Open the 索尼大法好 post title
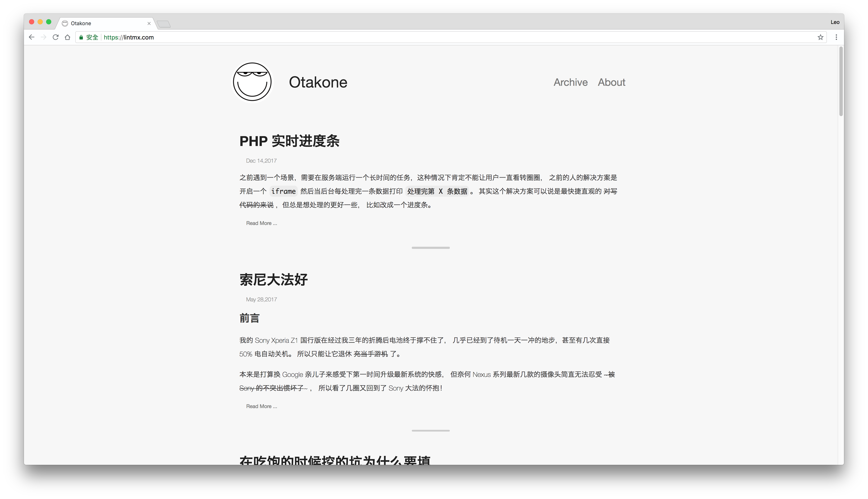This screenshot has width=868, height=499. [x=273, y=280]
